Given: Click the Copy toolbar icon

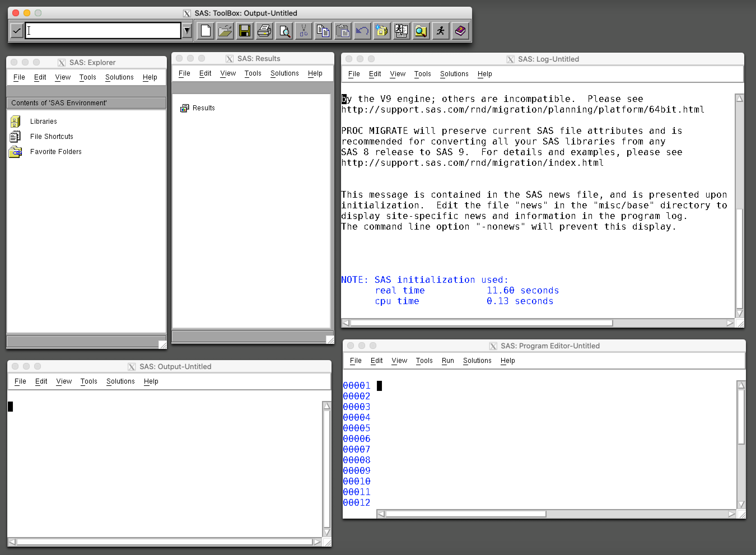Looking at the screenshot, I should click(323, 31).
